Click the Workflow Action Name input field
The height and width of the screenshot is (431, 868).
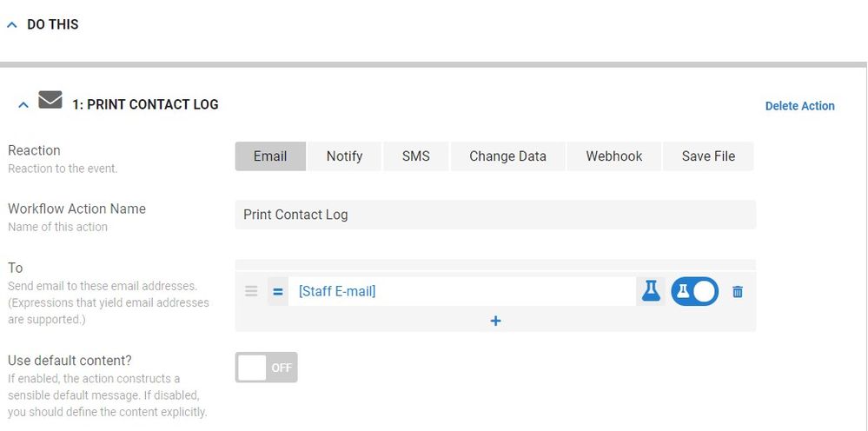click(495, 215)
